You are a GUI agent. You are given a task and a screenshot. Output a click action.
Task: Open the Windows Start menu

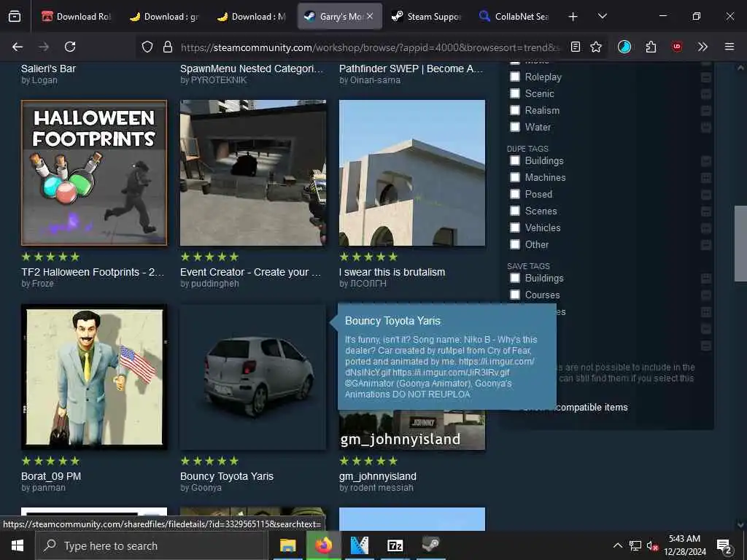[18, 545]
